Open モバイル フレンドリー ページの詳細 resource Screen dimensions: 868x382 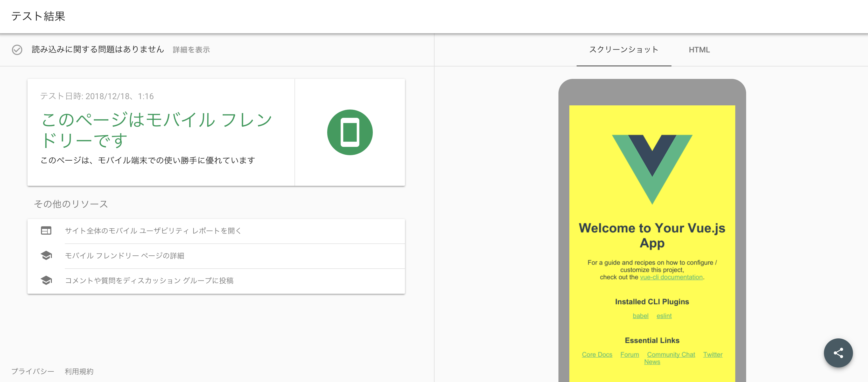[x=125, y=256]
